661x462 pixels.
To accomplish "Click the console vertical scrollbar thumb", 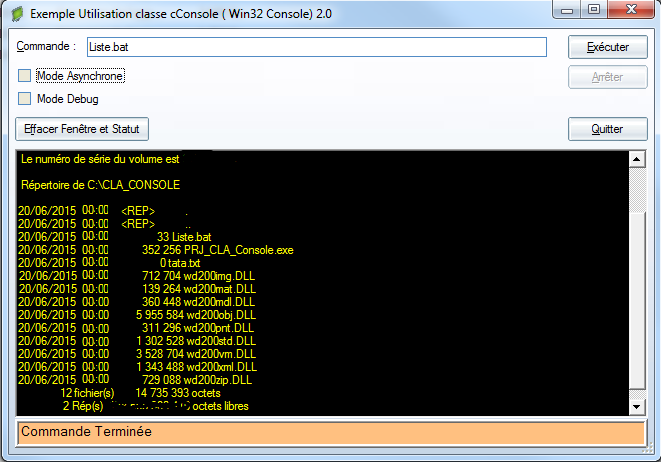I will [x=637, y=301].
